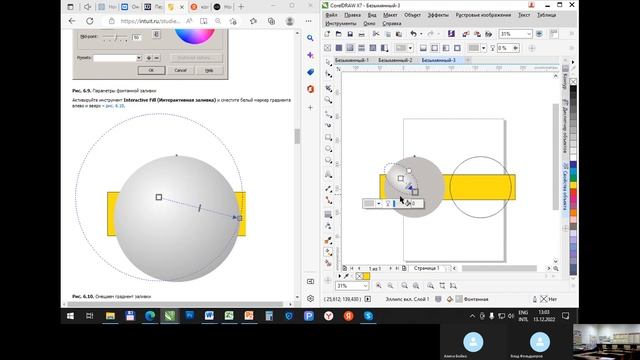This screenshot has height=360, width=640.
Task: Select the Pick tool in CorelDRAW toolbox
Action: [328, 62]
